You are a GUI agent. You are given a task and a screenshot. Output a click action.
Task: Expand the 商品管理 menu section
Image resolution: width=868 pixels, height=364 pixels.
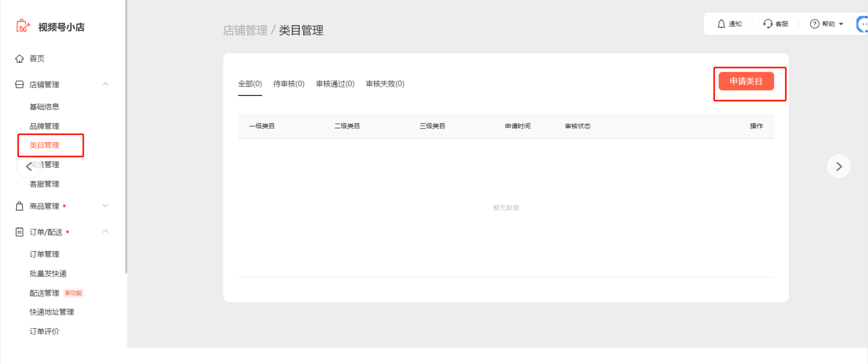(105, 206)
